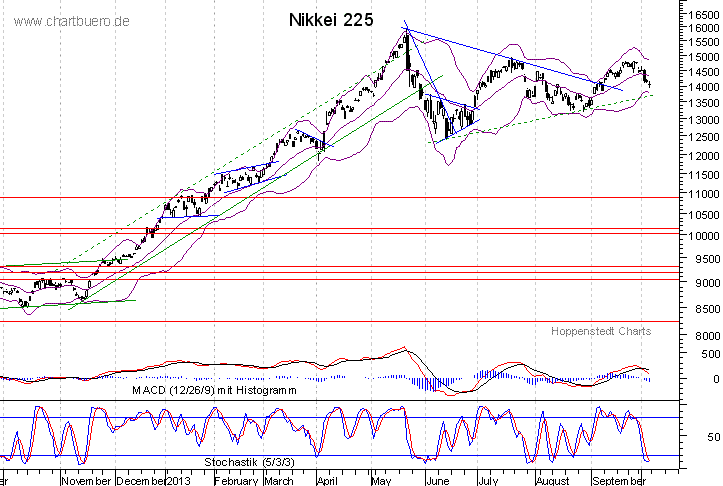Select the 16000 price axis value

click(704, 28)
